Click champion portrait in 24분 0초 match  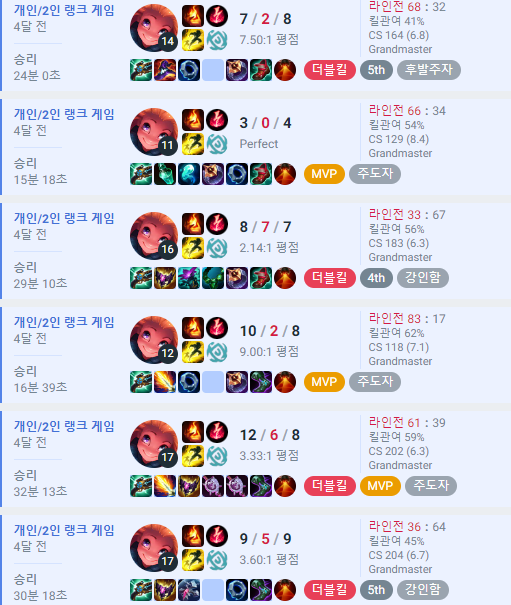click(154, 28)
